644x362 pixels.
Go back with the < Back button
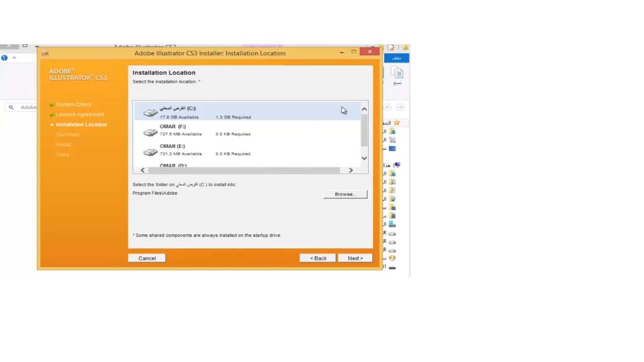[318, 258]
